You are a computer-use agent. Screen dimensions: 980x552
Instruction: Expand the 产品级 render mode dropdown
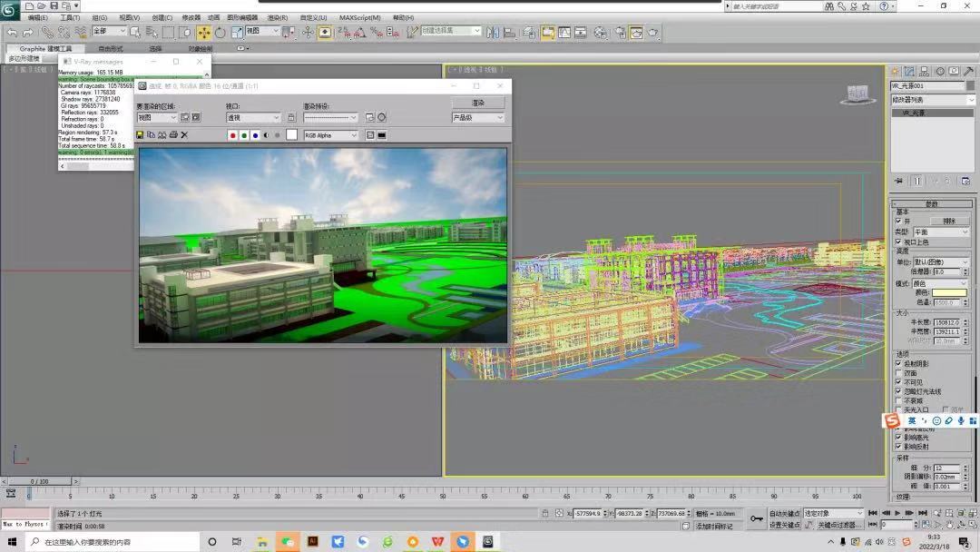coord(477,117)
